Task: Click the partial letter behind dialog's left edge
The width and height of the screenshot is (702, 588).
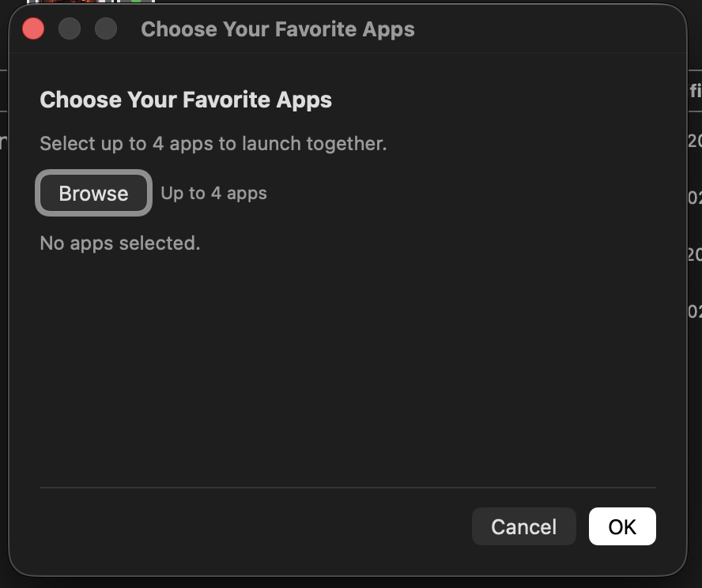Action: [x=4, y=141]
